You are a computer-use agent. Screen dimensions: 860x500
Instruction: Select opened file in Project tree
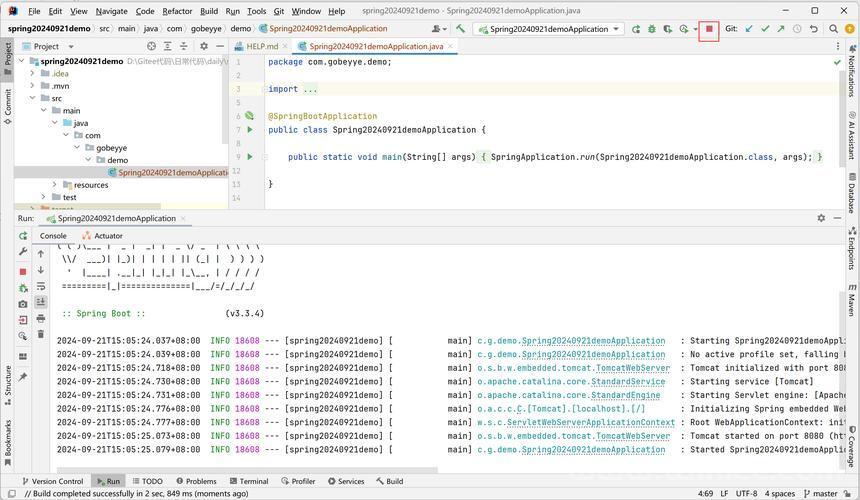click(x=151, y=46)
